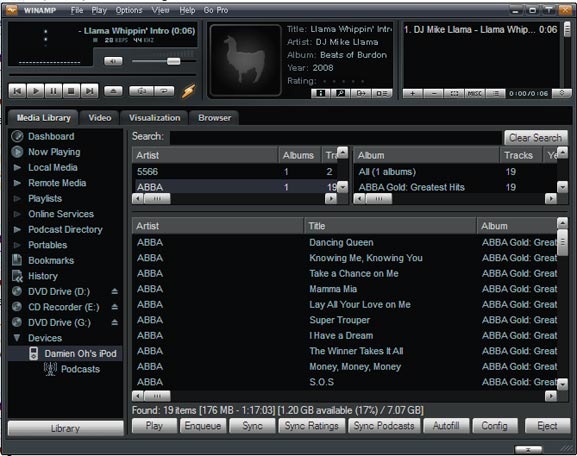Open Bookmarks in the sidebar
Screen dimensions: 577x456
point(51,261)
